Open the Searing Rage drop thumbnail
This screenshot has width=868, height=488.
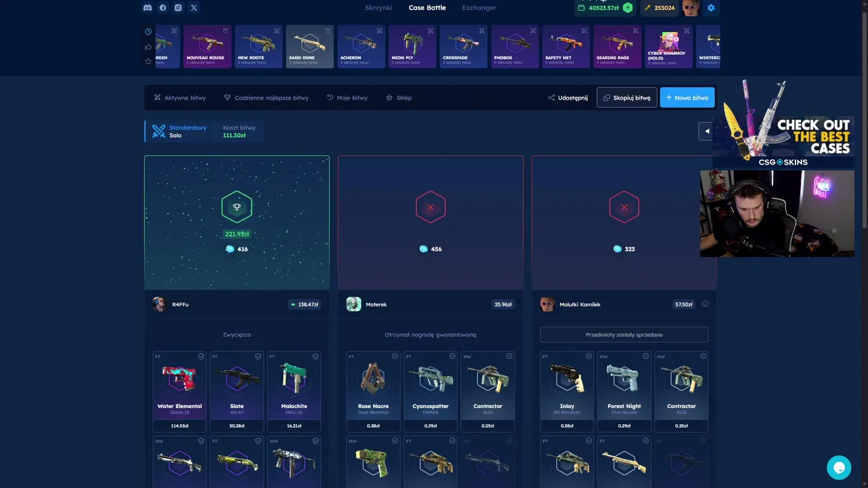[617, 47]
